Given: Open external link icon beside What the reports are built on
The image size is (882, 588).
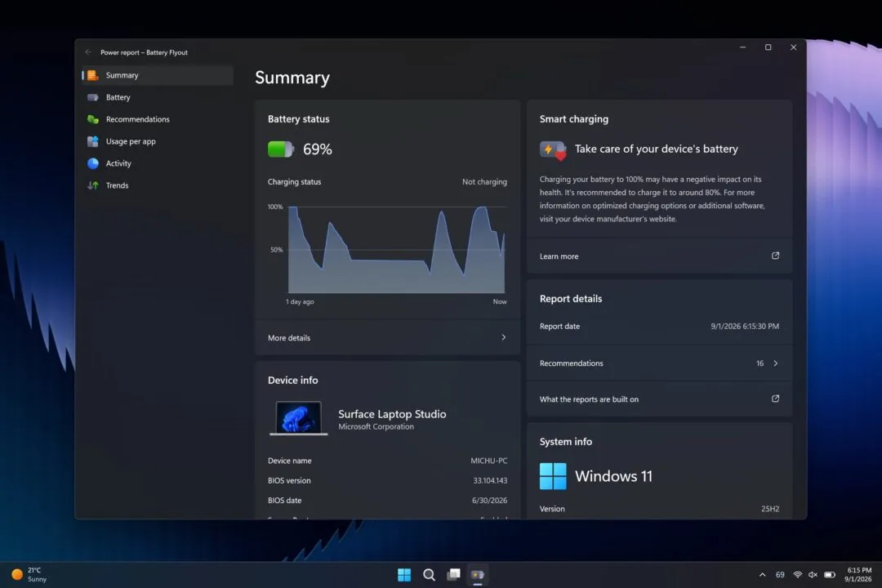Looking at the screenshot, I should (x=775, y=399).
